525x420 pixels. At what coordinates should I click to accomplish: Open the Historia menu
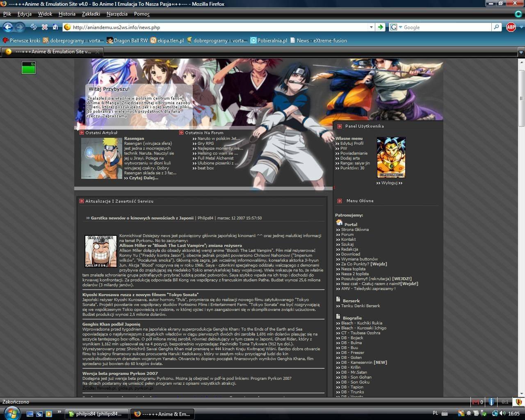(x=67, y=14)
